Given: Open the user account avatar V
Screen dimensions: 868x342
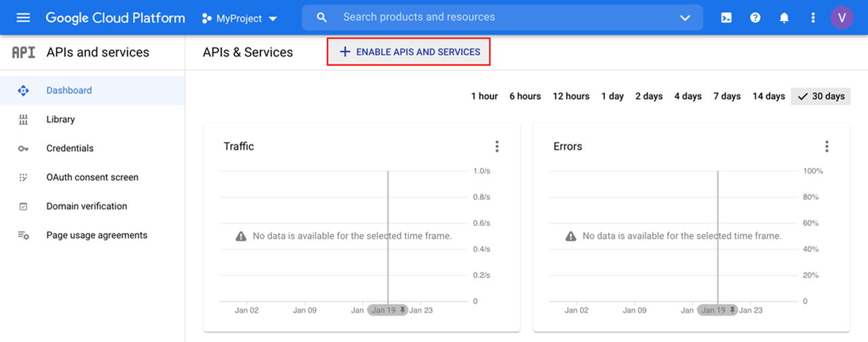Looking at the screenshot, I should click(842, 18).
